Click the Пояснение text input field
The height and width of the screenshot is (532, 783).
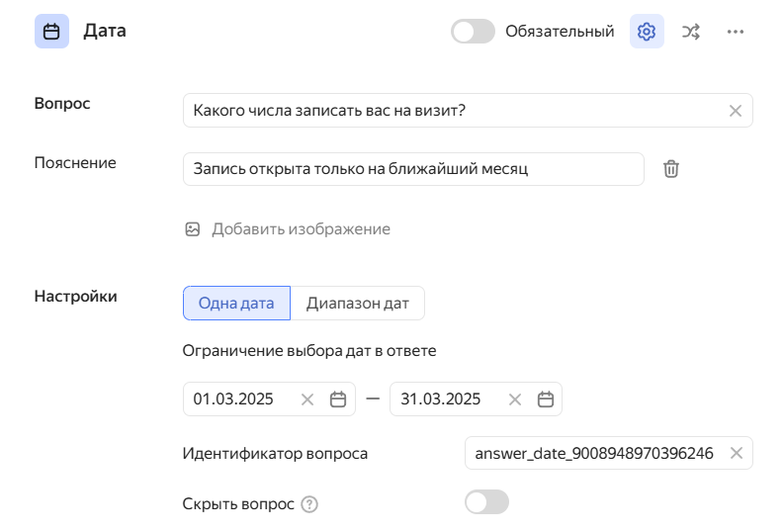coord(413,169)
